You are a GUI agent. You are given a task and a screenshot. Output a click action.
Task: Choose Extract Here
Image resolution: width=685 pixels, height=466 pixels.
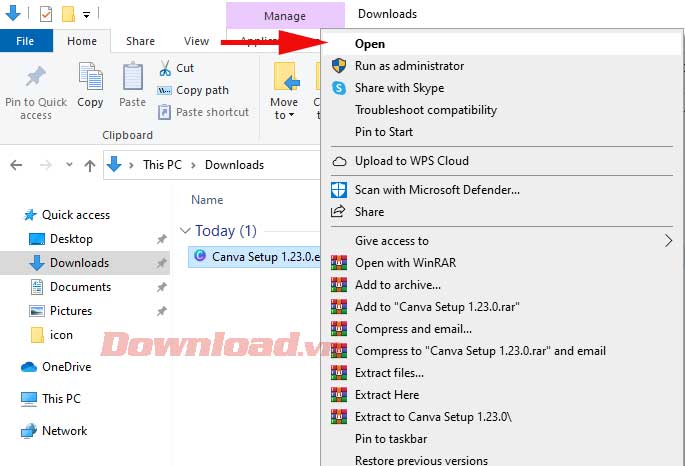(x=502, y=395)
